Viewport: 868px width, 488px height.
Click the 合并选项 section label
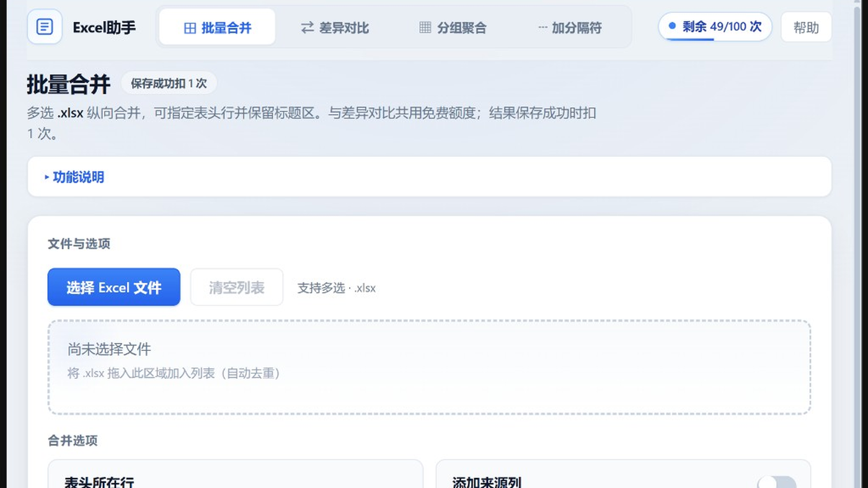[73, 441]
